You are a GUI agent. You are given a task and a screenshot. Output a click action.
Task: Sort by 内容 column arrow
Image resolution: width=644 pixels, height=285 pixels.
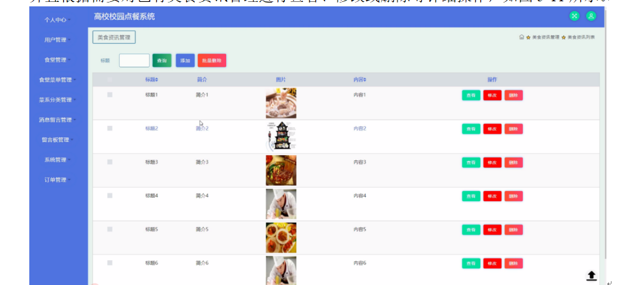coord(365,80)
